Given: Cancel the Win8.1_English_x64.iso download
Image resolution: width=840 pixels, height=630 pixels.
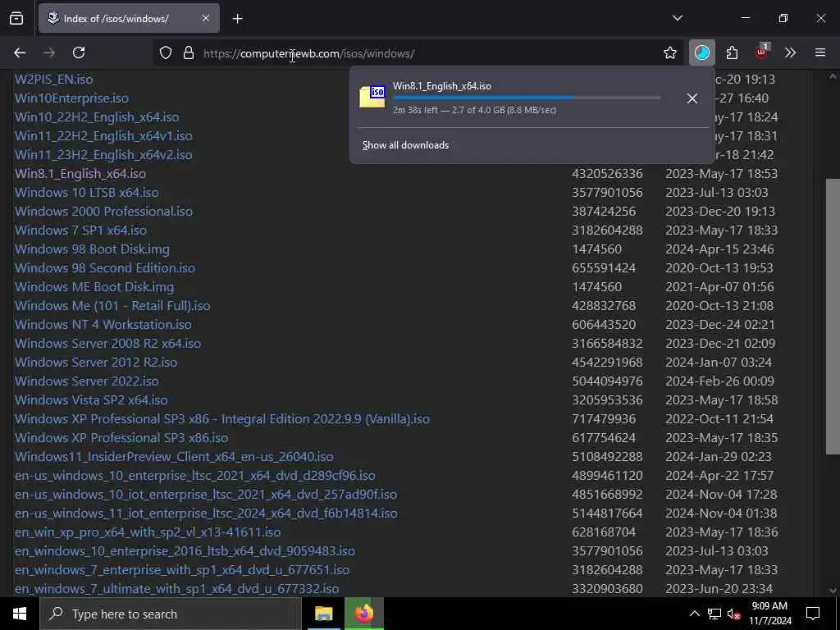Looking at the screenshot, I should 692,98.
